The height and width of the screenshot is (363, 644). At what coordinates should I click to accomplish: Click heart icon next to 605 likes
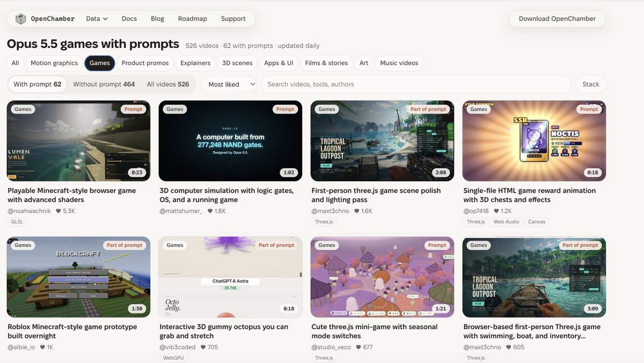click(508, 347)
